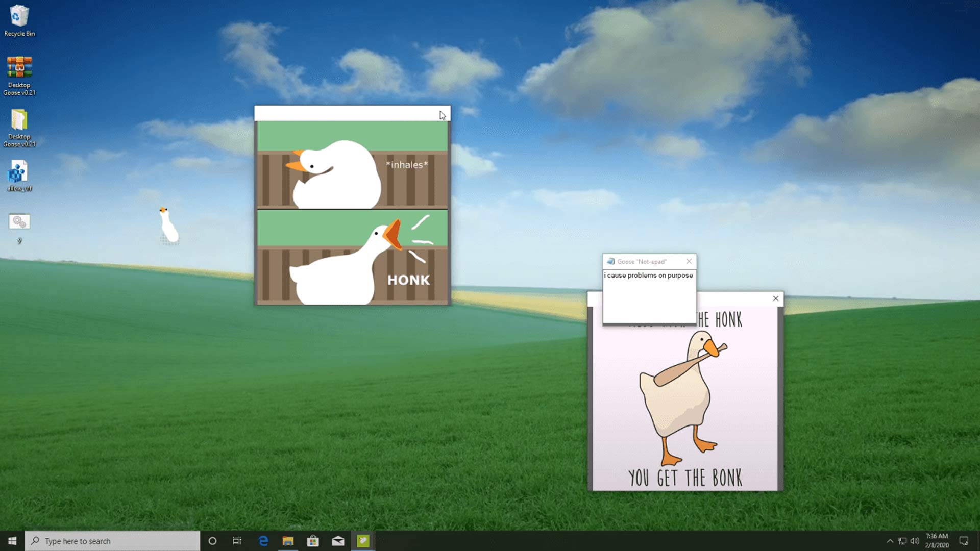
Task: Click in the Not-epad text area
Action: point(649,296)
